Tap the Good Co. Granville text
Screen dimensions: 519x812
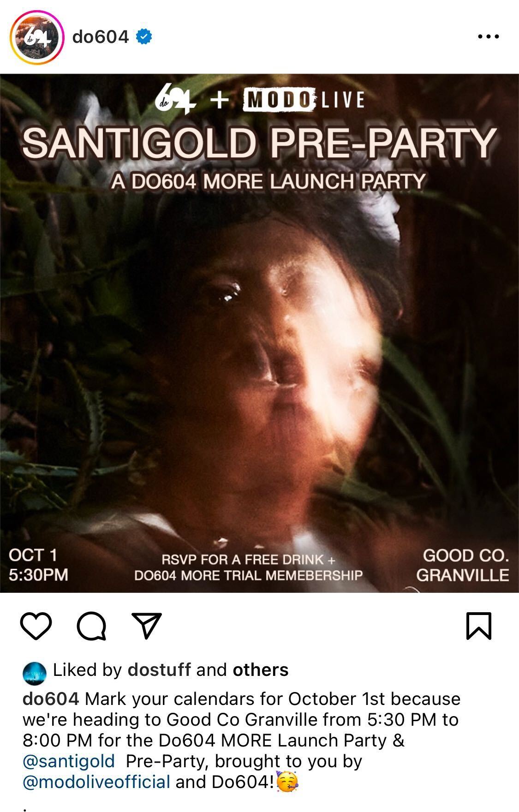tap(462, 565)
